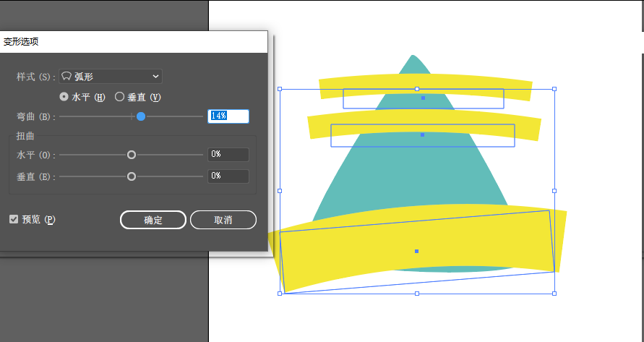Select the 水平 (H) radio button
Screen dimensions: 644x342
click(64, 97)
